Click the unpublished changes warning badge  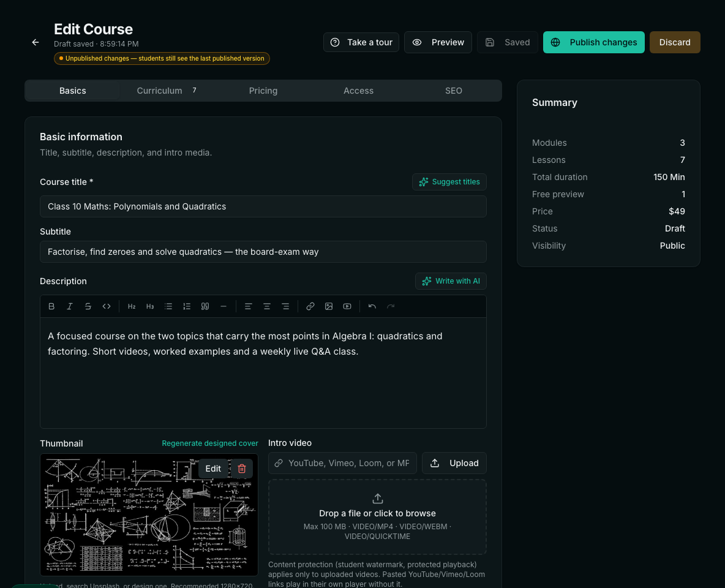pyautogui.click(x=162, y=58)
